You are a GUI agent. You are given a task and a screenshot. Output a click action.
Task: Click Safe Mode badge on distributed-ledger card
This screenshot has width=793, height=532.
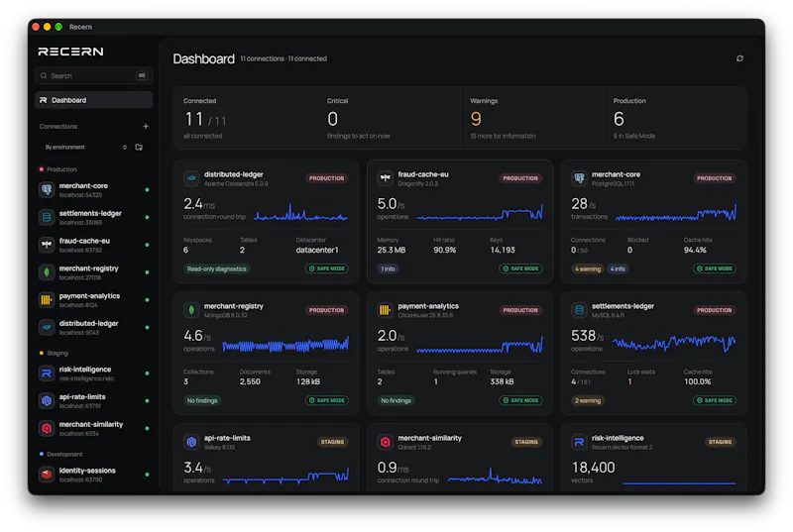(x=327, y=268)
